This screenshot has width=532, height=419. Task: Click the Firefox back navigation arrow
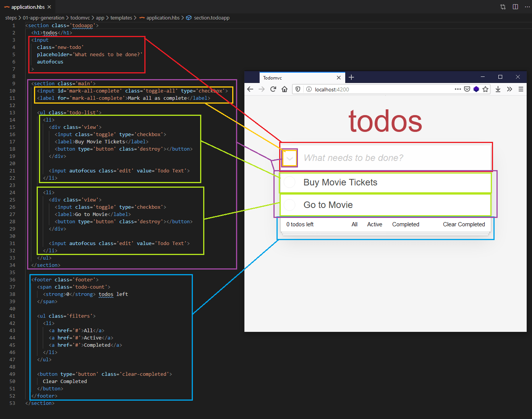[x=250, y=89]
